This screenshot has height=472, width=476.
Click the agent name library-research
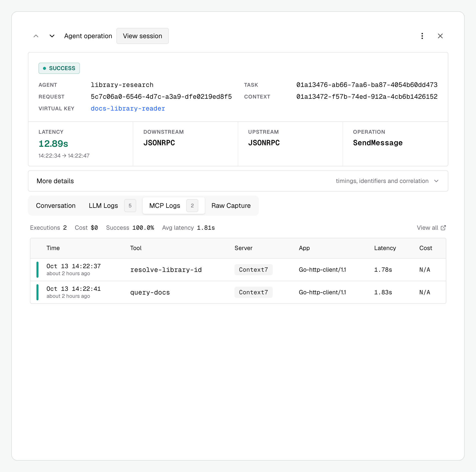pos(122,85)
